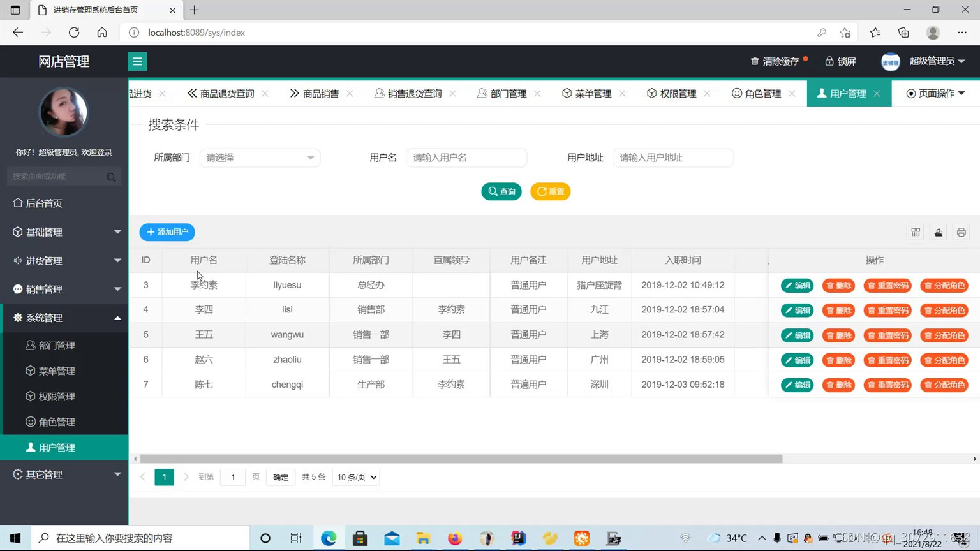Open the 10 条/页 page size dropdown

point(356,477)
